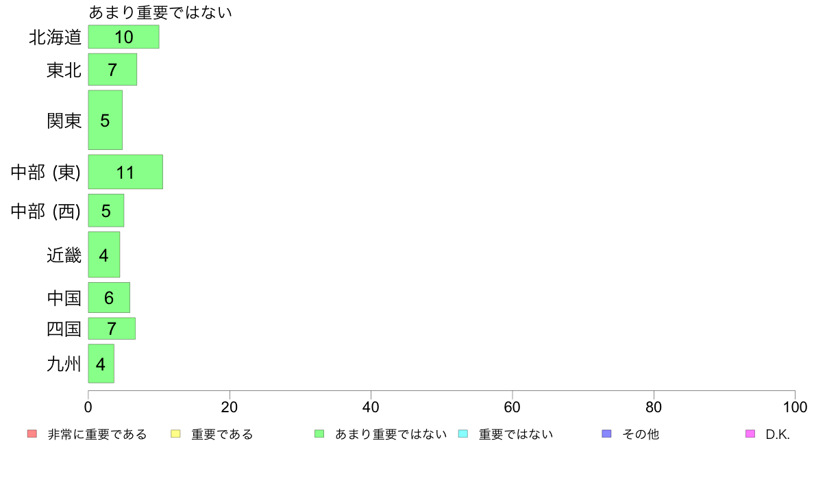Click the red 非常に重要である legend swatch
This screenshot has height=504, width=814.
click(x=32, y=434)
